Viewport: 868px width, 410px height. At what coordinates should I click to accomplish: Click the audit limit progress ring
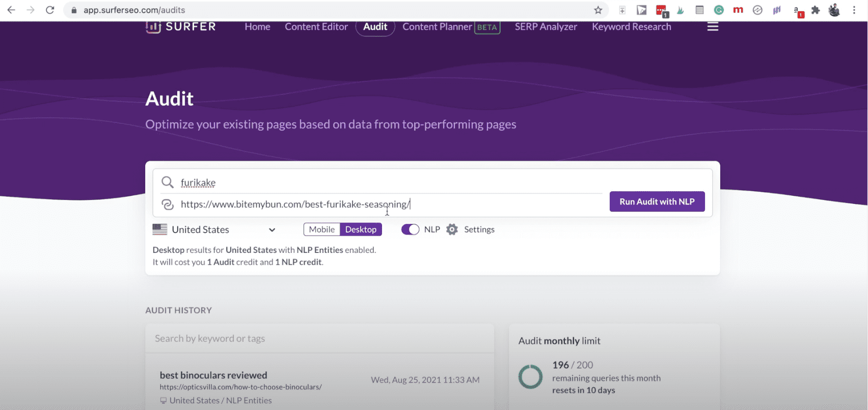click(x=530, y=377)
